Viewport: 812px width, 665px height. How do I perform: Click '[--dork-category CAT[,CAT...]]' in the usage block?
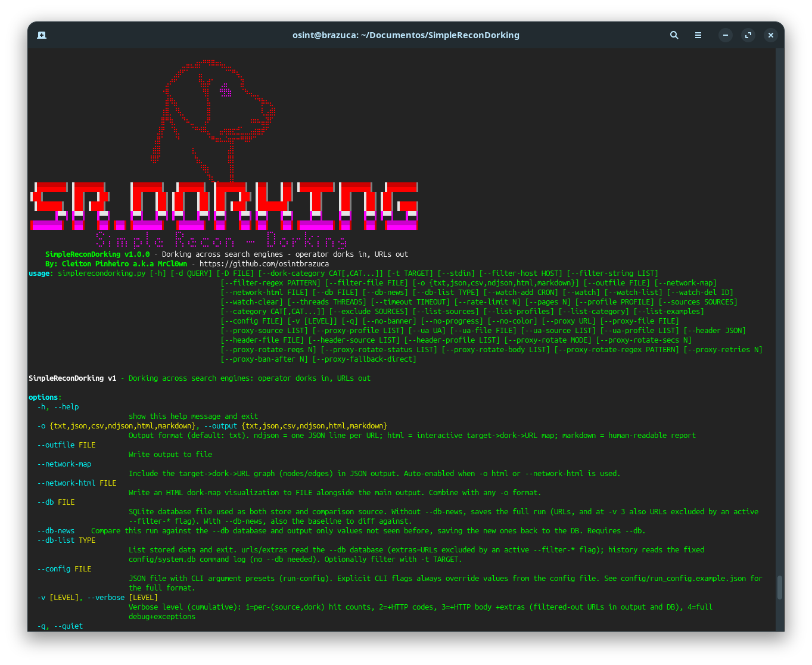point(321,274)
